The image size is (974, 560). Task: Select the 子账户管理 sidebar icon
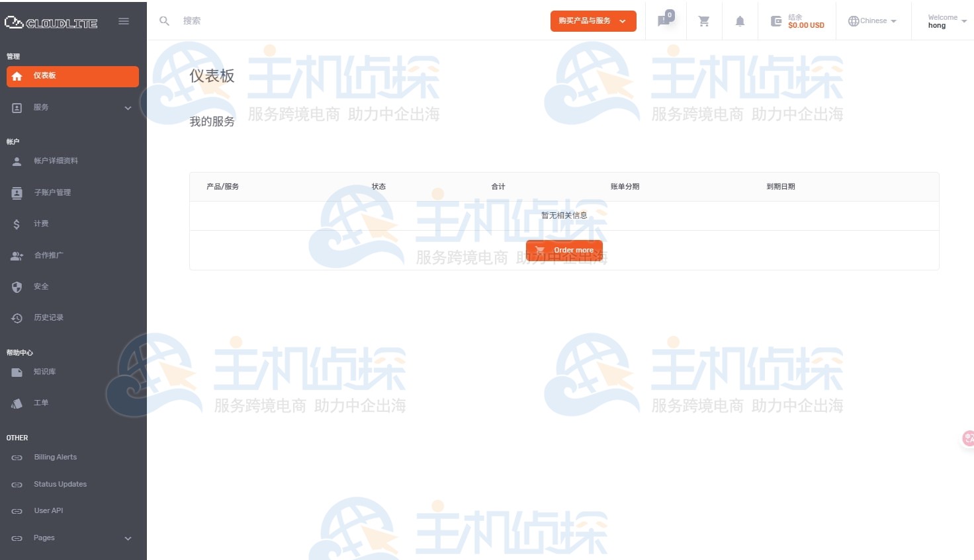[x=17, y=192]
